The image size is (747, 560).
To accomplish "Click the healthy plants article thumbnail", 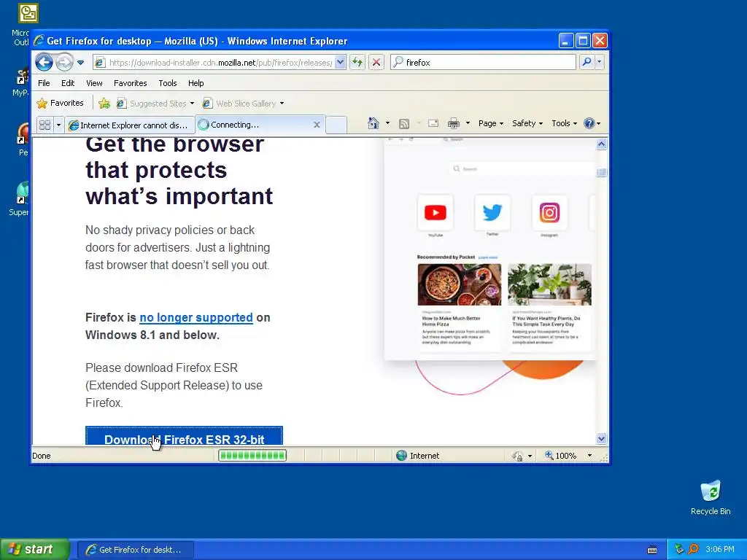I will click(549, 285).
